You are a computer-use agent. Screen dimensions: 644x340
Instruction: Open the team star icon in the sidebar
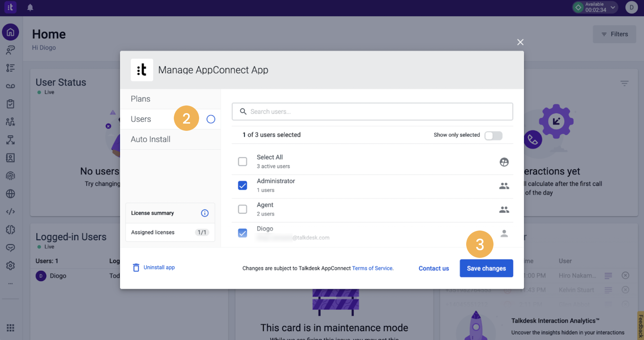10,122
